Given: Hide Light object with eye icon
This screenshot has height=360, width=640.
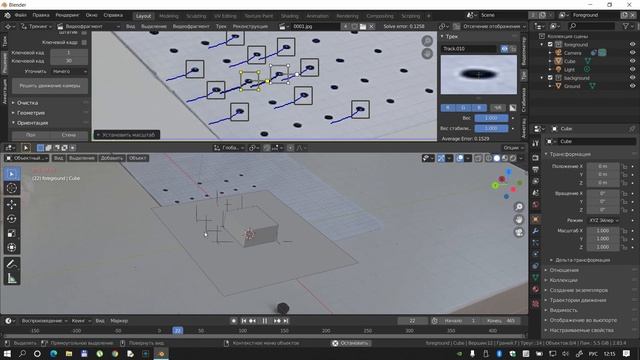Looking at the screenshot, I should pyautogui.click(x=632, y=70).
